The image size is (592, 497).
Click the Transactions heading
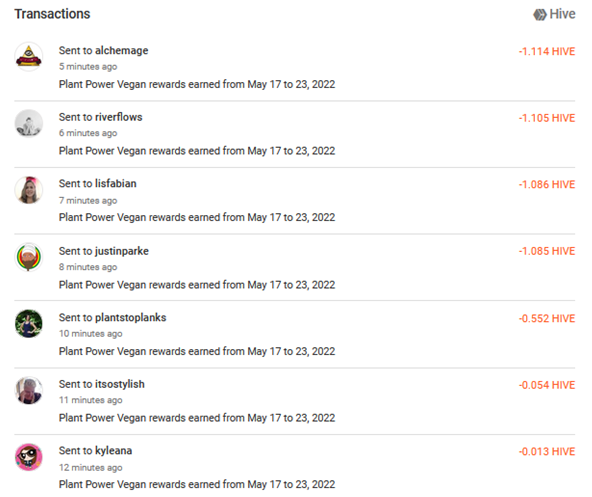click(x=52, y=14)
